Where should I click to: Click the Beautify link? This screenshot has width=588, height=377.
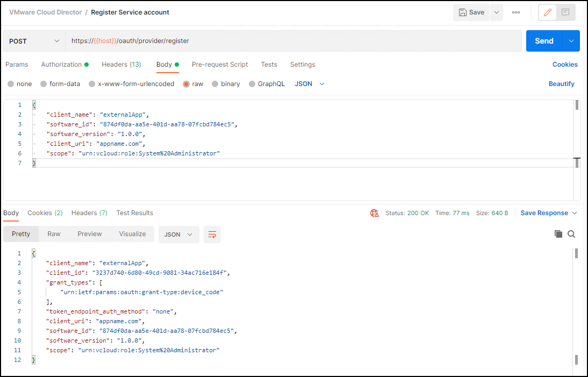coord(561,84)
